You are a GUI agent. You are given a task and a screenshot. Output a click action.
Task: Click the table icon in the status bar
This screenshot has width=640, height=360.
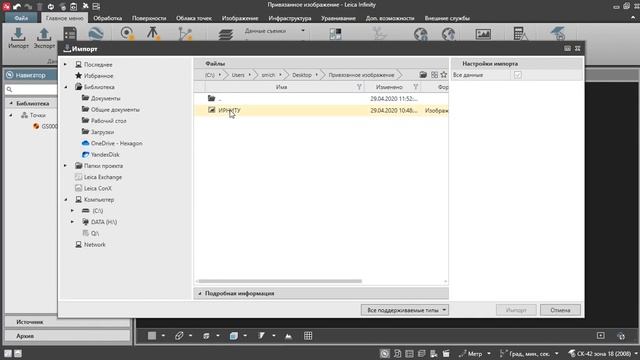click(x=409, y=353)
